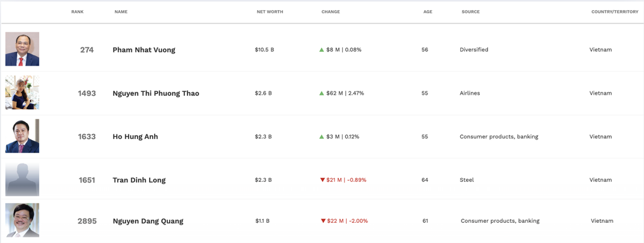Sort by SOURCE column header
Image resolution: width=644 pixels, height=243 pixels.
click(470, 12)
